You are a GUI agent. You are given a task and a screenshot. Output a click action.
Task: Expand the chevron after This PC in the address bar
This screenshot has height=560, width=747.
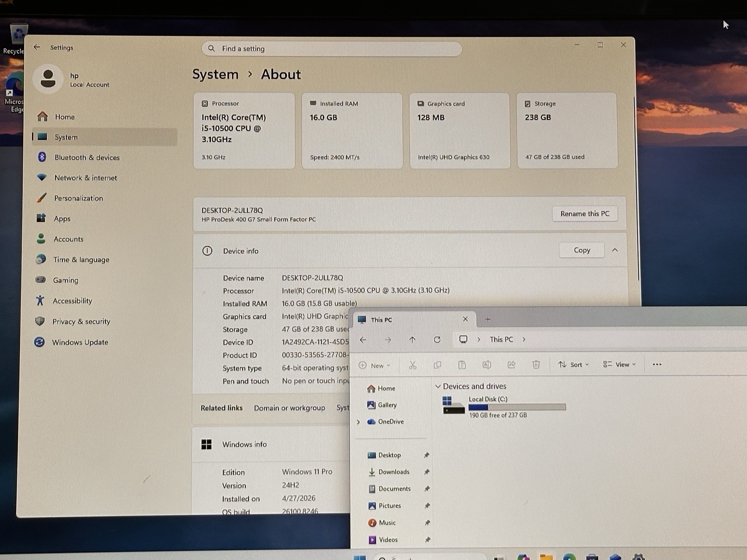coord(524,340)
